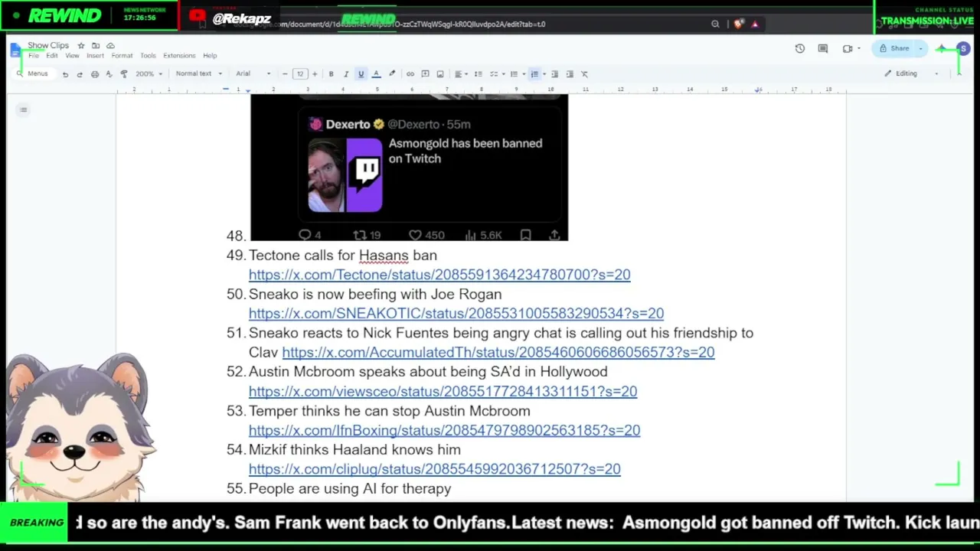The height and width of the screenshot is (551, 980).
Task: Toggle bold formatting
Action: (x=331, y=74)
